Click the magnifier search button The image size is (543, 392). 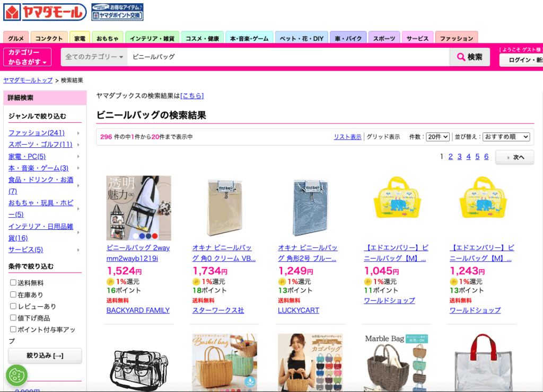point(470,57)
